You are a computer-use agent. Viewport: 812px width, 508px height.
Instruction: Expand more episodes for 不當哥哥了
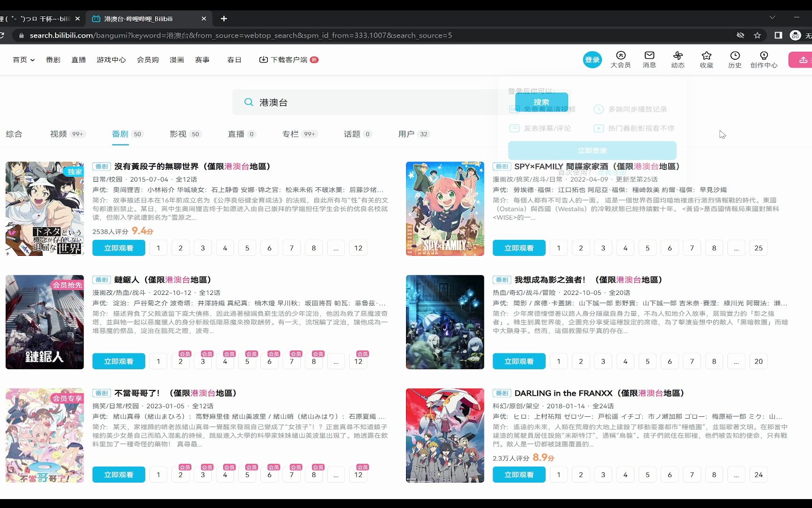point(336,475)
